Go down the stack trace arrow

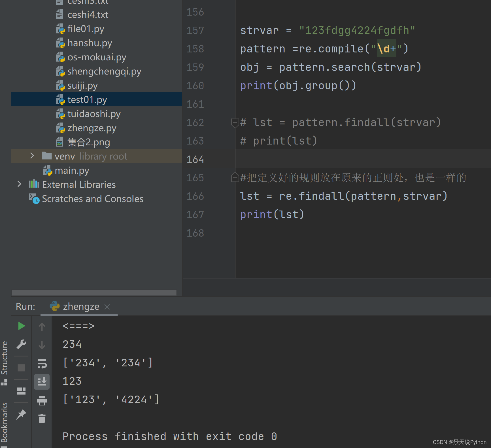coord(42,345)
